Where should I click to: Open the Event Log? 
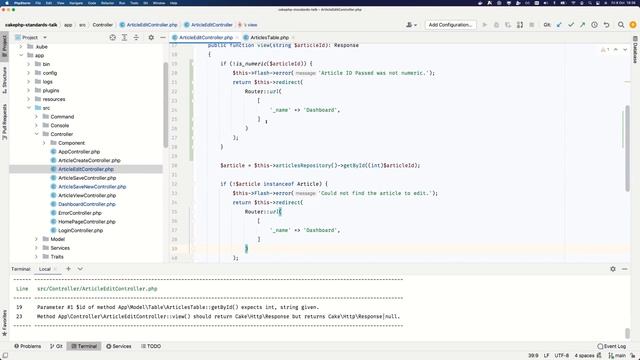coord(611,346)
